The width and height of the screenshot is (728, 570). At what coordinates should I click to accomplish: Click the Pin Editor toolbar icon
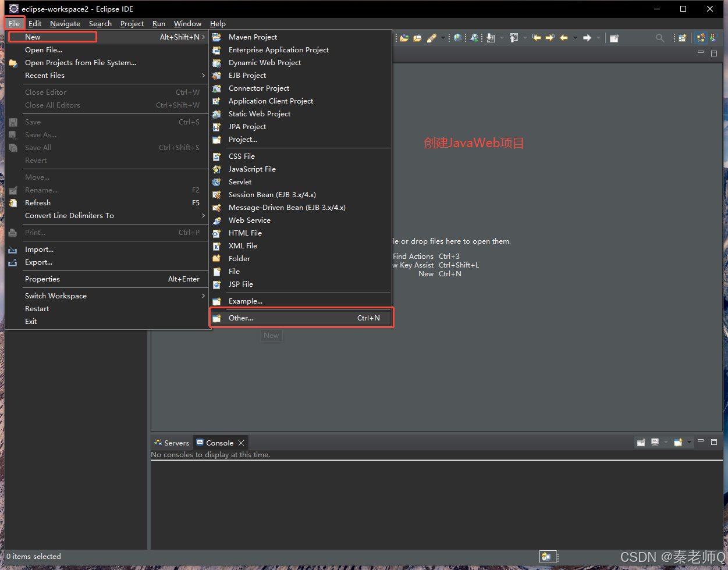(x=613, y=38)
